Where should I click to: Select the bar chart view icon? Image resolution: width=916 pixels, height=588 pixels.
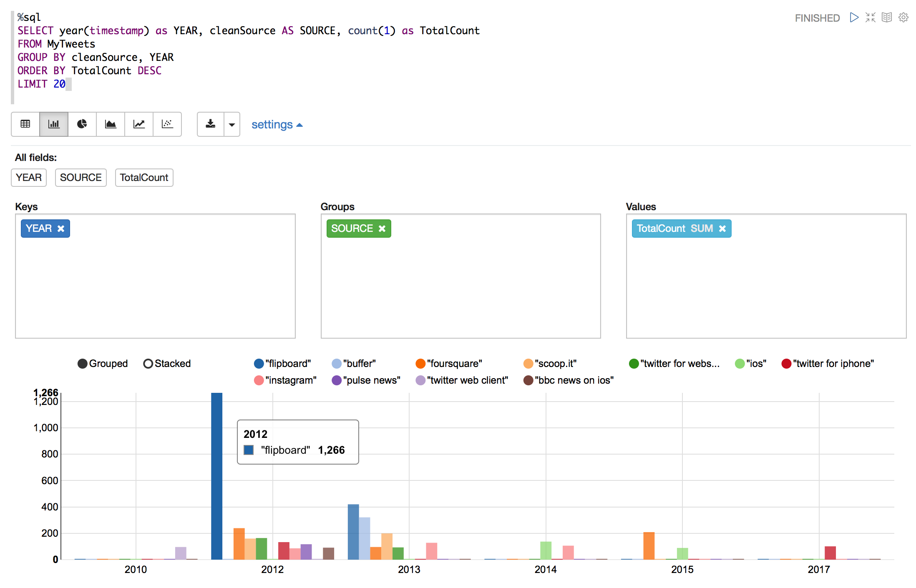pos(54,124)
